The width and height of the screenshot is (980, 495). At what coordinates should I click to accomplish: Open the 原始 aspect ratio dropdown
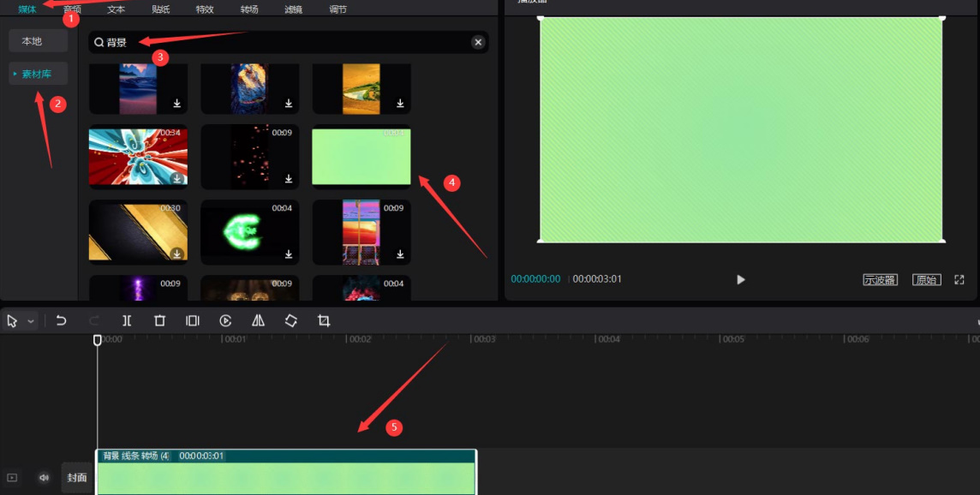tap(926, 280)
